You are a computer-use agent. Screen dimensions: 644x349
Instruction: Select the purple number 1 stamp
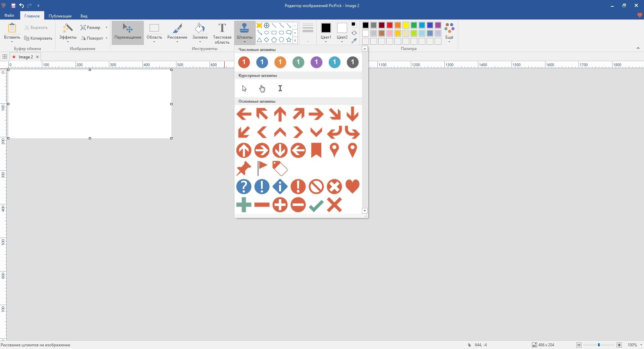[x=316, y=62]
